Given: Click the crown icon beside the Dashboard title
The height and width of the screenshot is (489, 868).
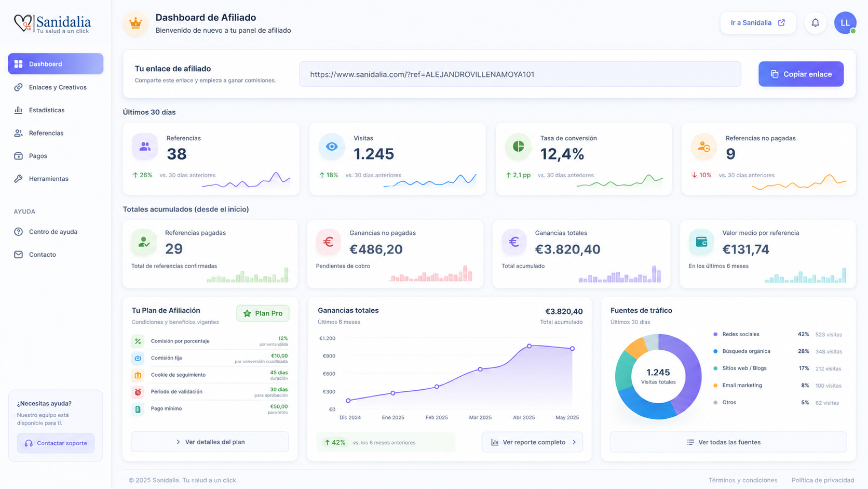Looking at the screenshot, I should [x=135, y=23].
